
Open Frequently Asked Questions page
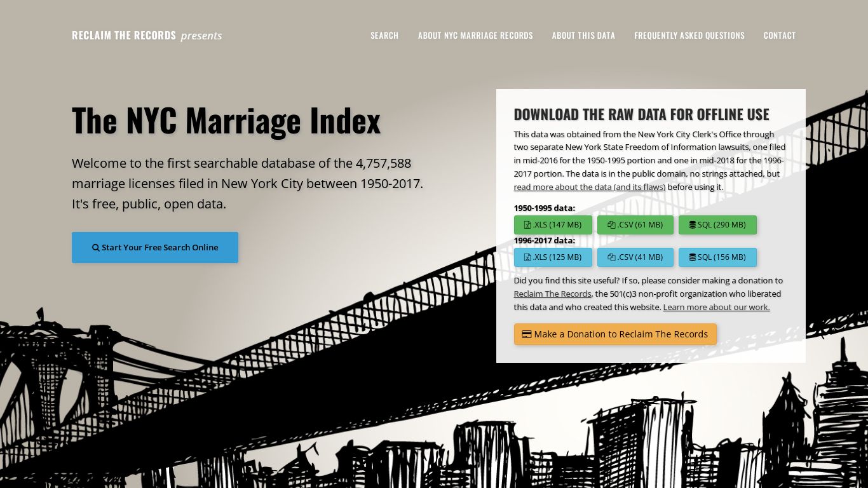689,36
